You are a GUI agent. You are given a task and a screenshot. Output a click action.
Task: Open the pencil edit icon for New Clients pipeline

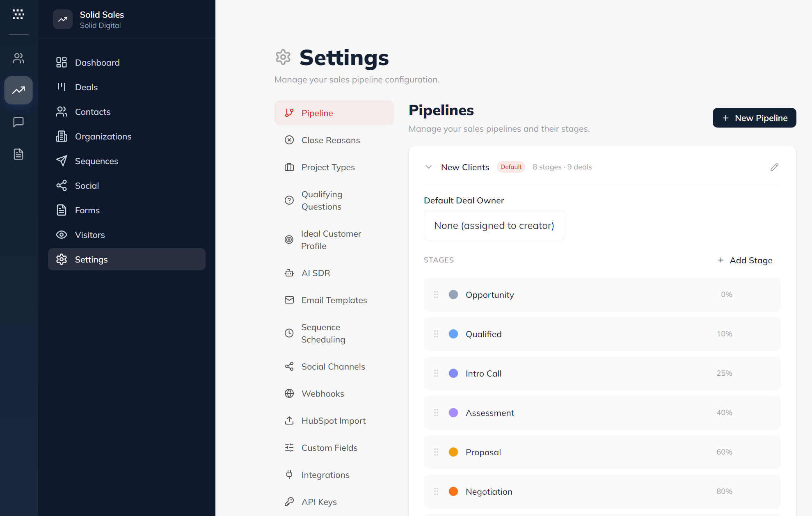pos(774,167)
